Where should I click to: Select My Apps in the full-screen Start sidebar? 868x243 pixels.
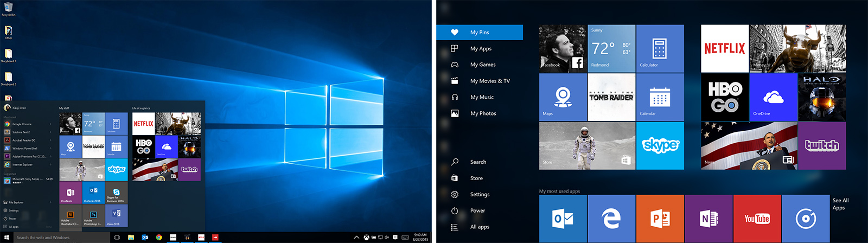[x=480, y=48]
